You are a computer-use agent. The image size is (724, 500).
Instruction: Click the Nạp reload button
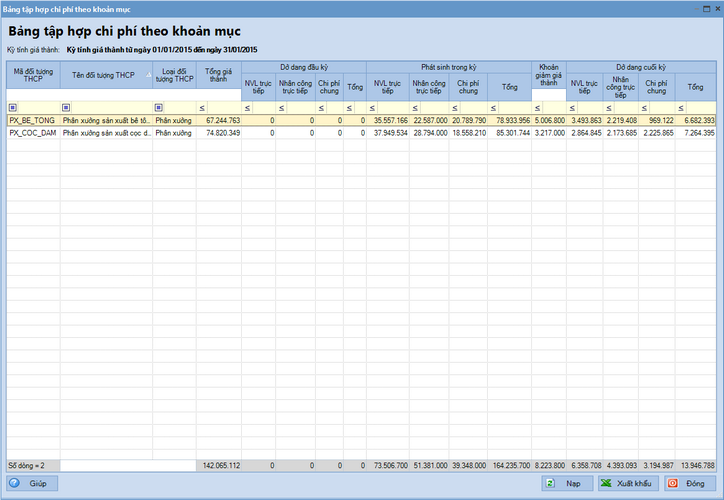(x=567, y=483)
